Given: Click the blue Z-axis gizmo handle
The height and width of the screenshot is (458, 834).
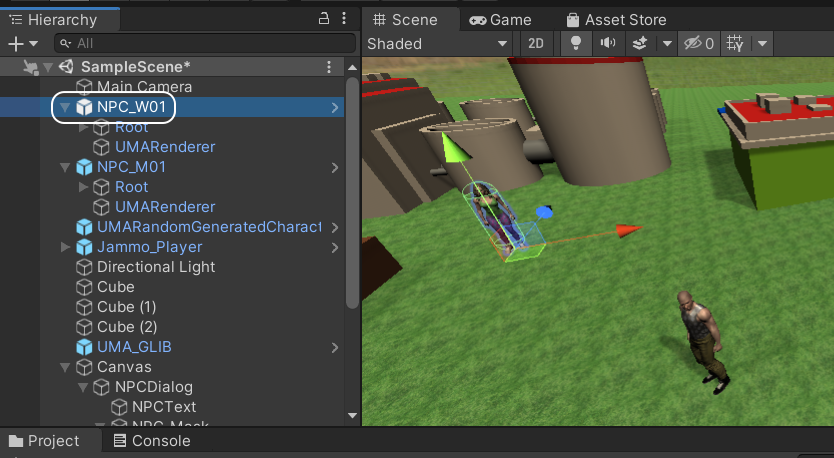Looking at the screenshot, I should (544, 212).
